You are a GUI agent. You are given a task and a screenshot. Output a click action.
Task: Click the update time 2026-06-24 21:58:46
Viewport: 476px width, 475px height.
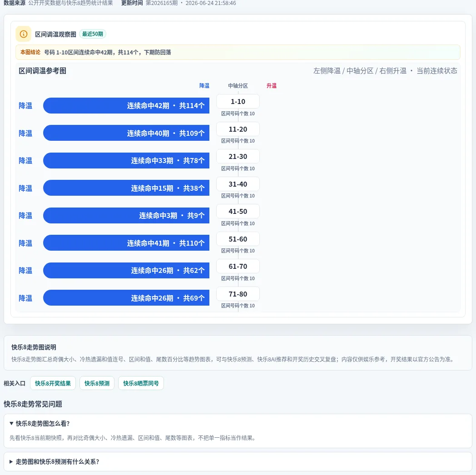coord(211,3)
